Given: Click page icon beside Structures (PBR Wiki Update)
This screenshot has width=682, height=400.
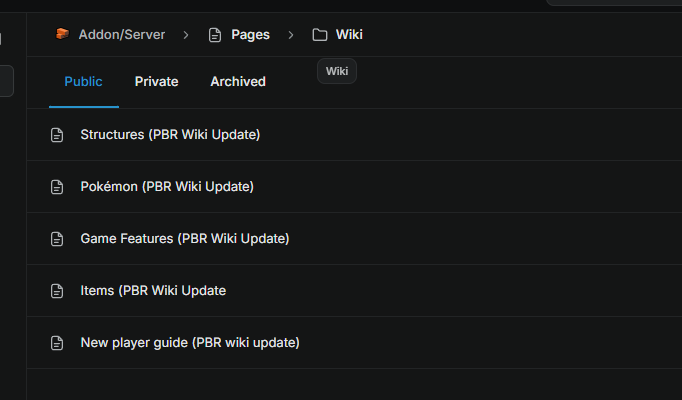Looking at the screenshot, I should point(57,135).
